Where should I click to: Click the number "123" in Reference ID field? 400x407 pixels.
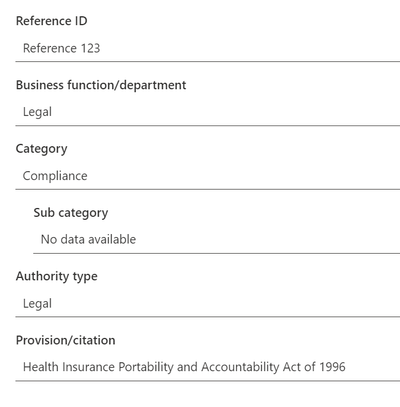pos(90,48)
